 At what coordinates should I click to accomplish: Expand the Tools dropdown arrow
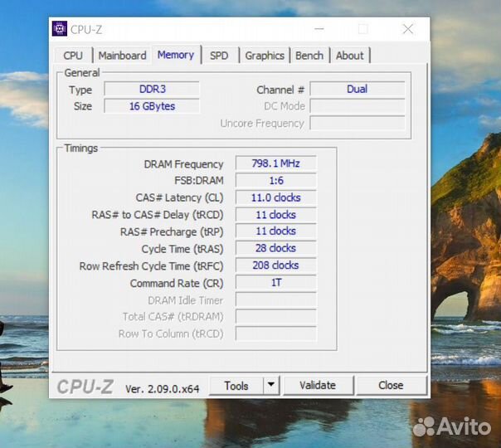coord(271,385)
